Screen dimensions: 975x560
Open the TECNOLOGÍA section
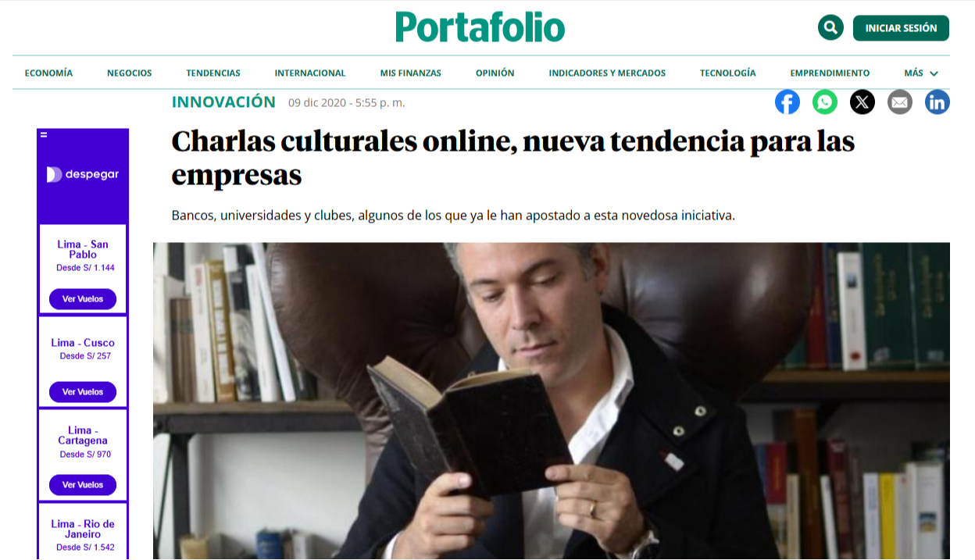coord(728,73)
